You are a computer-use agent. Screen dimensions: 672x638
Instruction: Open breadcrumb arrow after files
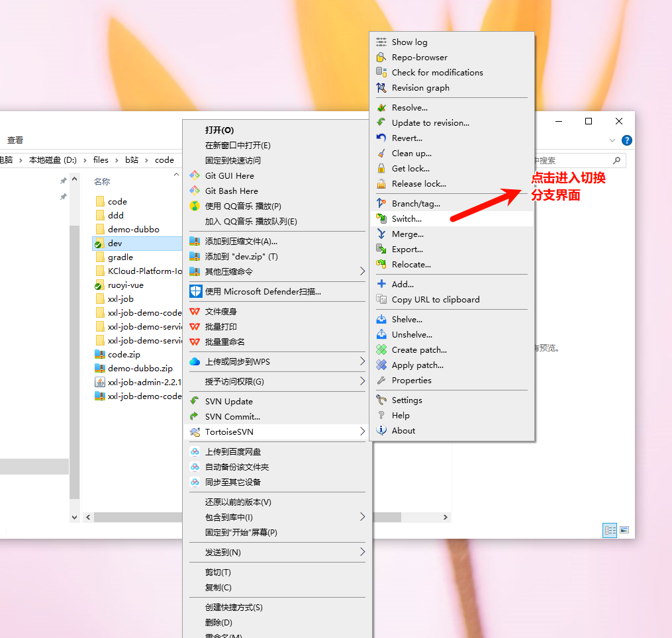point(117,160)
